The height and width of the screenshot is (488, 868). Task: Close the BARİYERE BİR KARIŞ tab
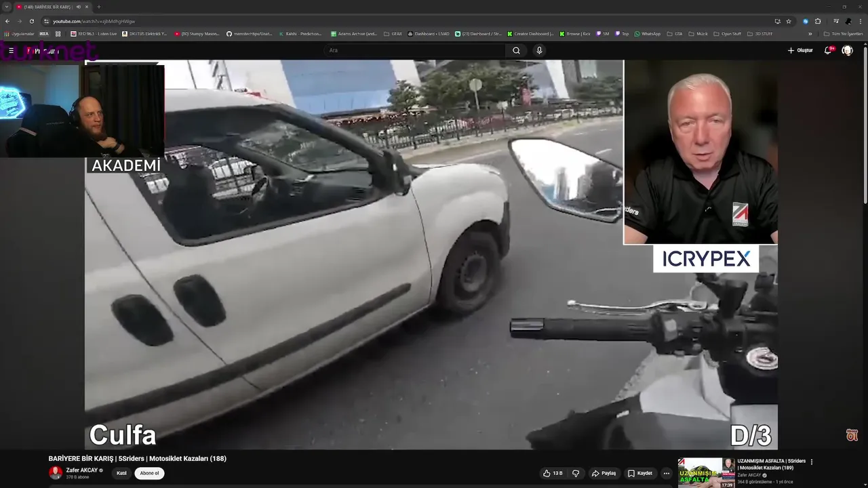87,7
